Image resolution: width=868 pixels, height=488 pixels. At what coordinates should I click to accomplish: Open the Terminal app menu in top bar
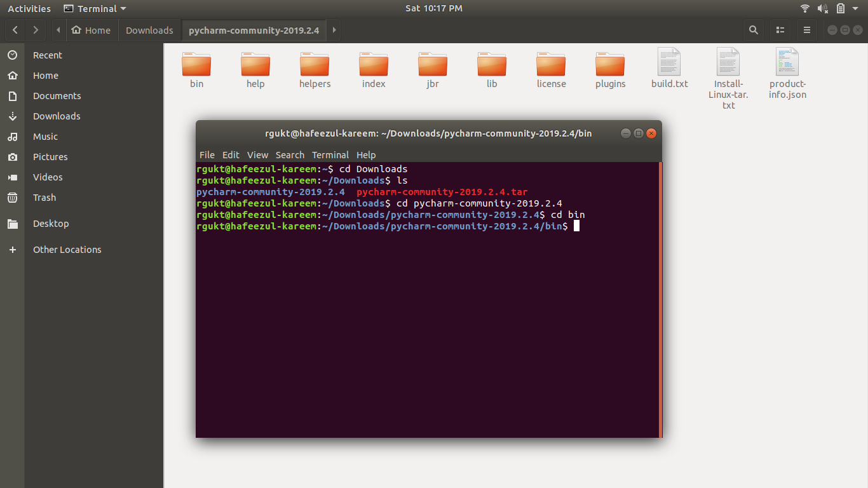tap(95, 9)
